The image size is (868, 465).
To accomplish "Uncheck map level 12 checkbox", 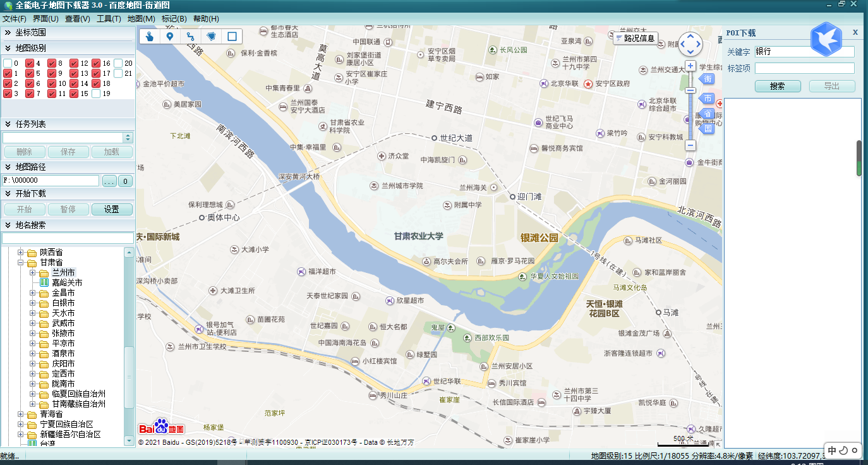I will click(74, 63).
